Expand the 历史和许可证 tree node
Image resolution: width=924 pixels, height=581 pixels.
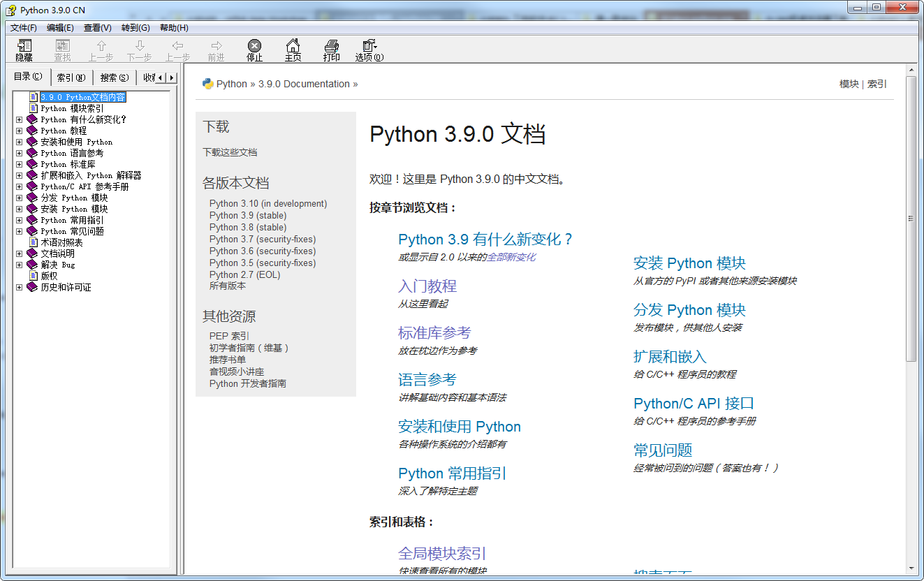(19, 287)
